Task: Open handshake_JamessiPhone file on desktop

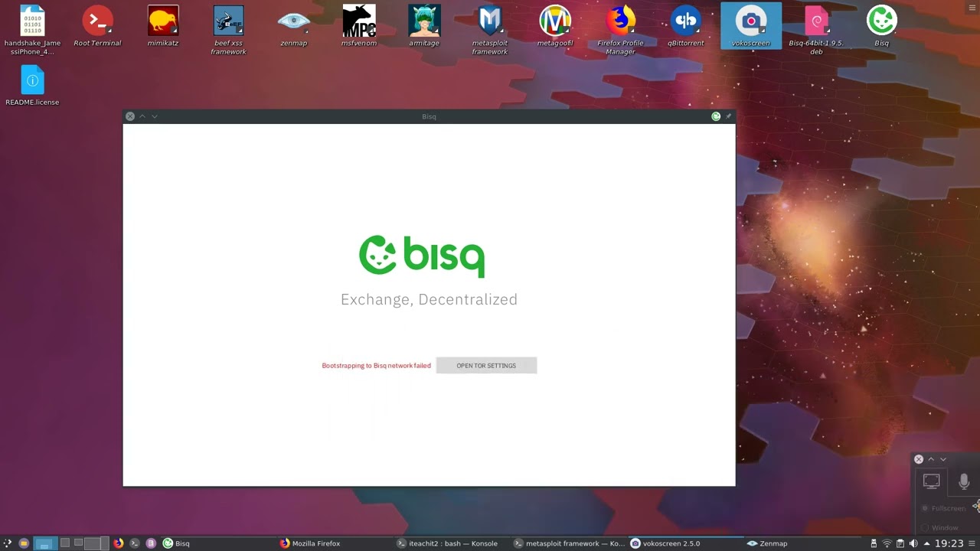Action: pos(32,31)
